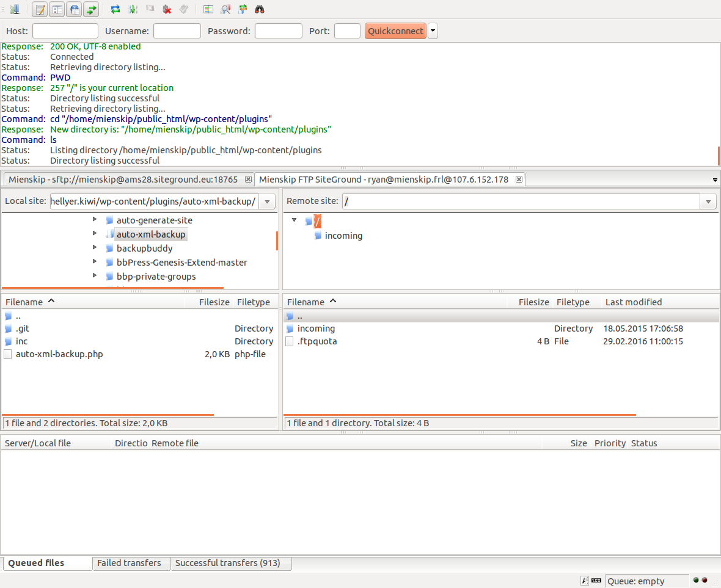This screenshot has width=721, height=588.
Task: Select the auto-xml-backup.php file row
Action: pos(139,354)
